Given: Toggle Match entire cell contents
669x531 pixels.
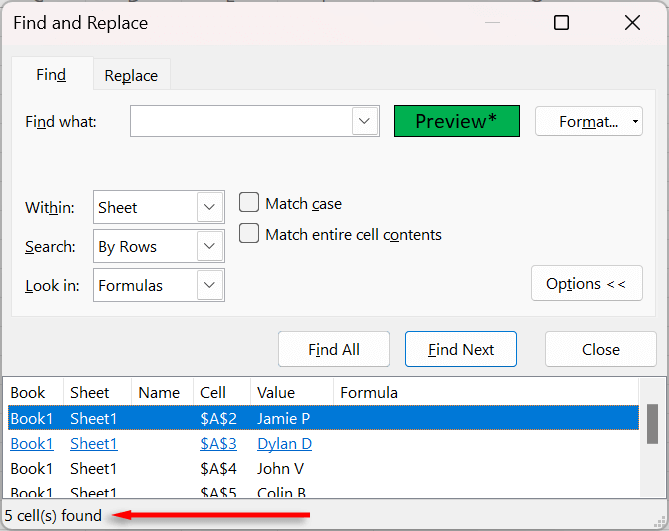Looking at the screenshot, I should (249, 235).
